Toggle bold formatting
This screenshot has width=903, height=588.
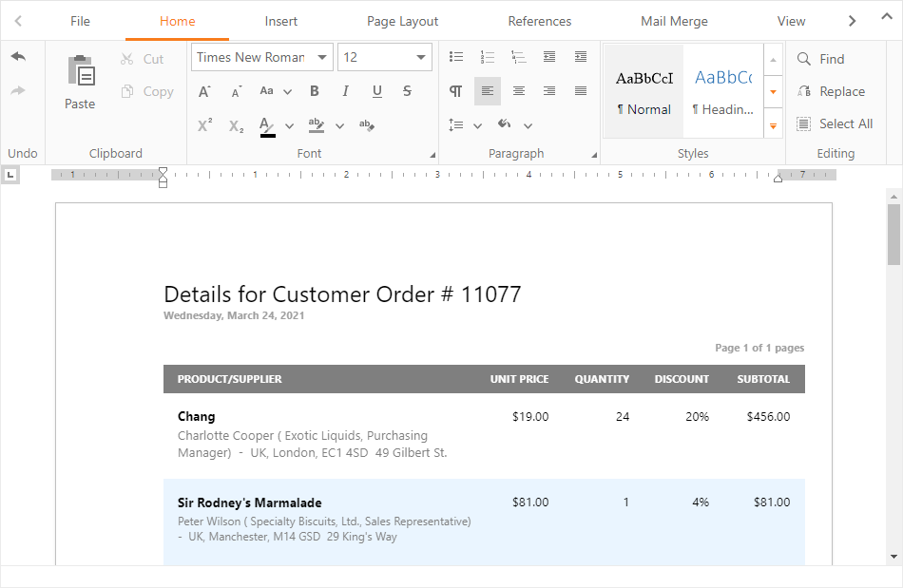point(315,91)
